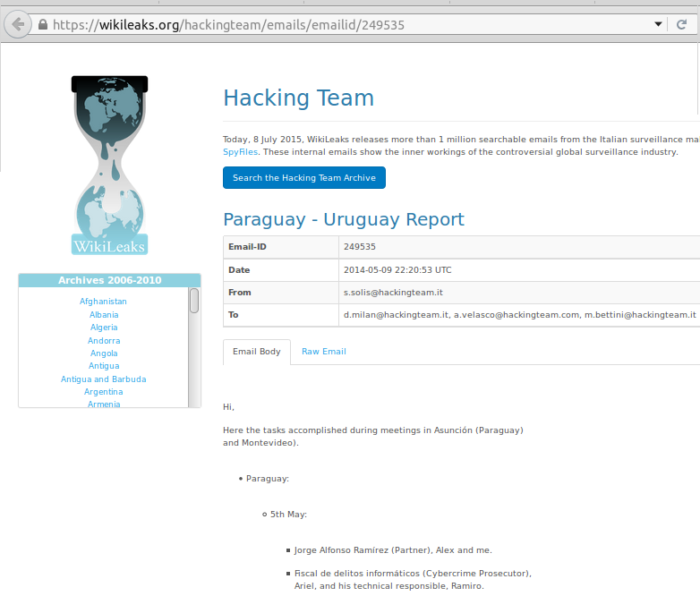Image resolution: width=700 pixels, height=613 pixels.
Task: Click the Email-ID value 249535
Action: (x=359, y=247)
